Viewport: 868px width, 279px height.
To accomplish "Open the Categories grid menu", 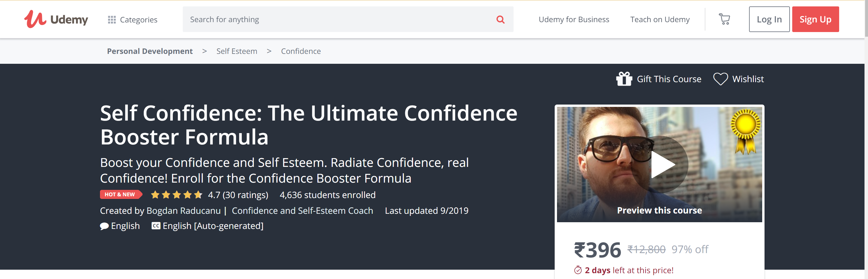I will (132, 20).
